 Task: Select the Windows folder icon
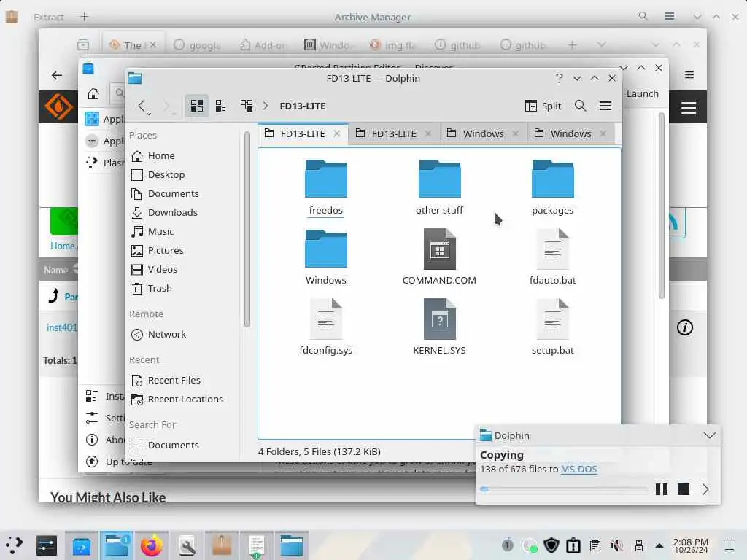(326, 249)
